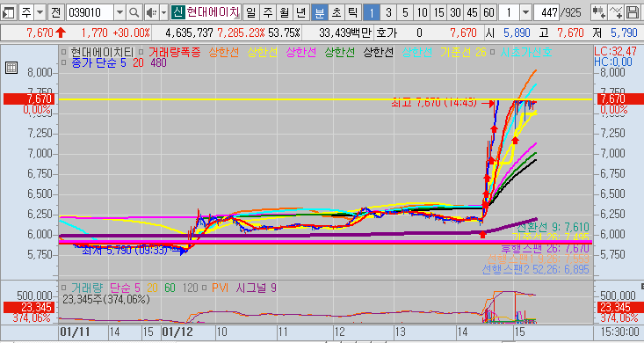Click the purple 480 moving average label
Screen dimensions: 644x343
(158, 63)
